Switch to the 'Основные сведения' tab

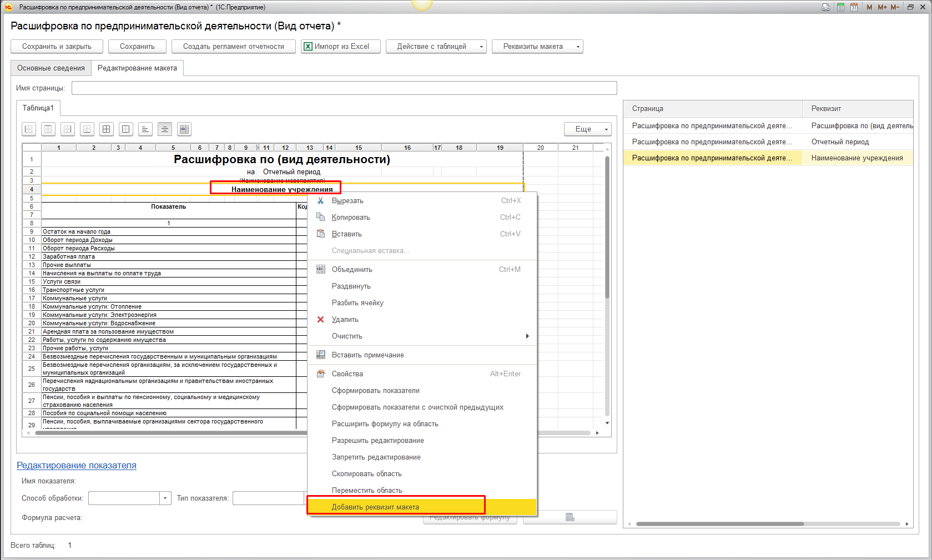point(51,68)
